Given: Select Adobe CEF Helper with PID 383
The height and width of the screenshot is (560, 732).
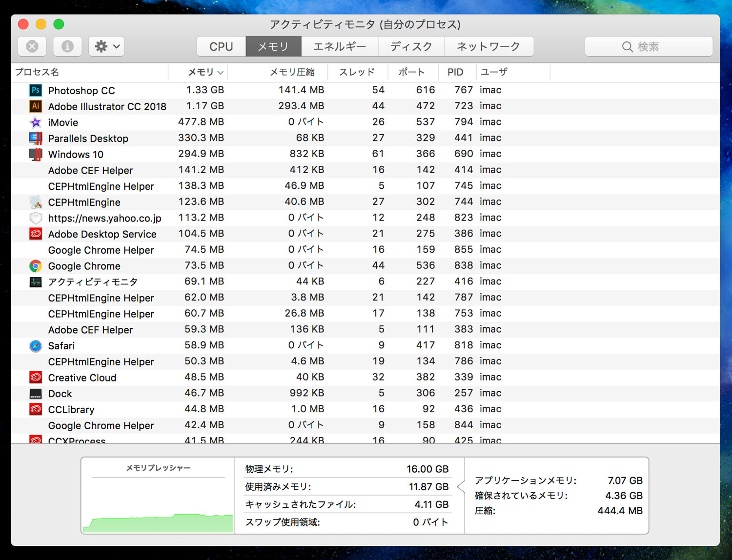Looking at the screenshot, I should point(90,330).
